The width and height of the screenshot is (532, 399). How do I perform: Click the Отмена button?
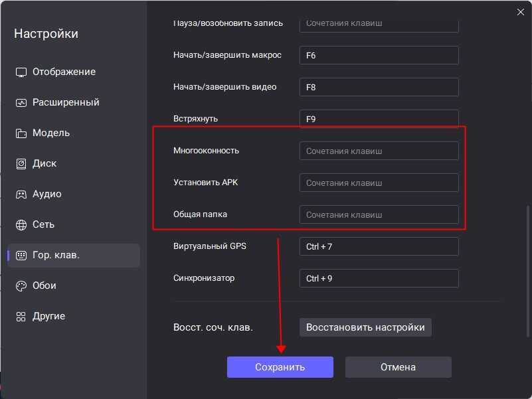coord(398,366)
